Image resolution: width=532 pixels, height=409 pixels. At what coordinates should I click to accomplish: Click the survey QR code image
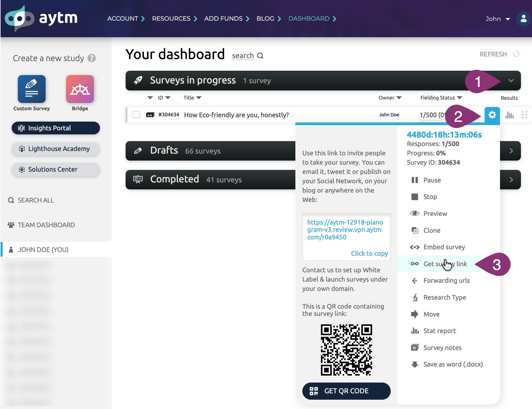point(347,350)
